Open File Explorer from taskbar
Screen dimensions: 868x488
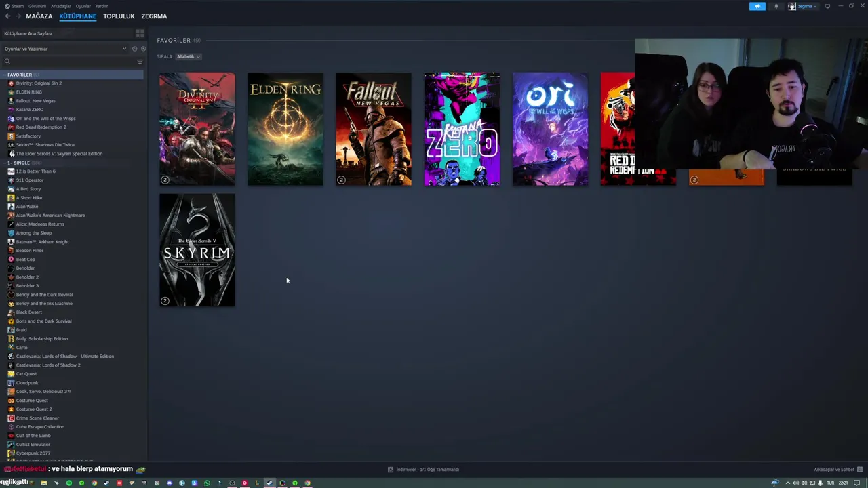[x=44, y=483]
